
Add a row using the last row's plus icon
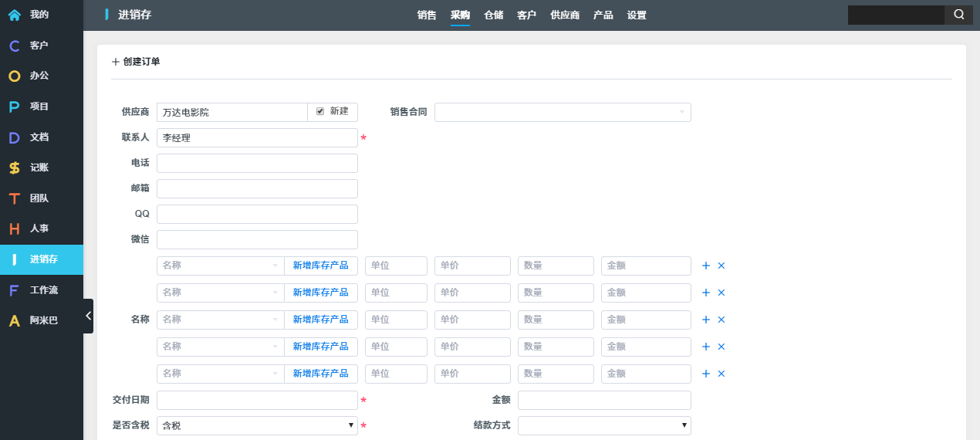[705, 374]
